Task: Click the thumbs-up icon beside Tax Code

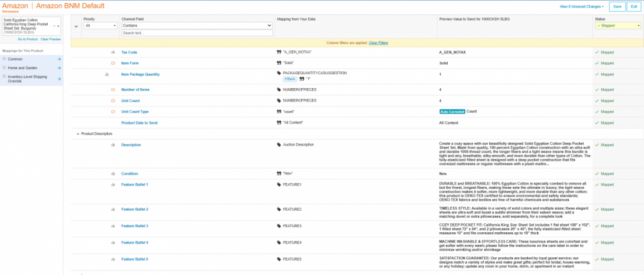Action: [x=113, y=52]
